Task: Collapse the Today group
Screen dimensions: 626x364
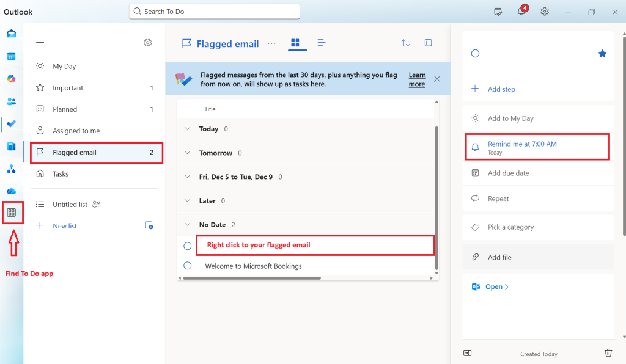Action: pos(187,129)
